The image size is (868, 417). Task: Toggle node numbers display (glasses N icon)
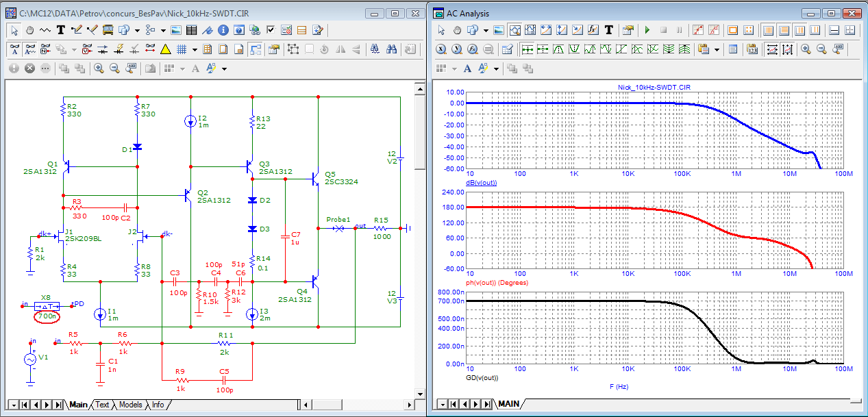point(45,49)
